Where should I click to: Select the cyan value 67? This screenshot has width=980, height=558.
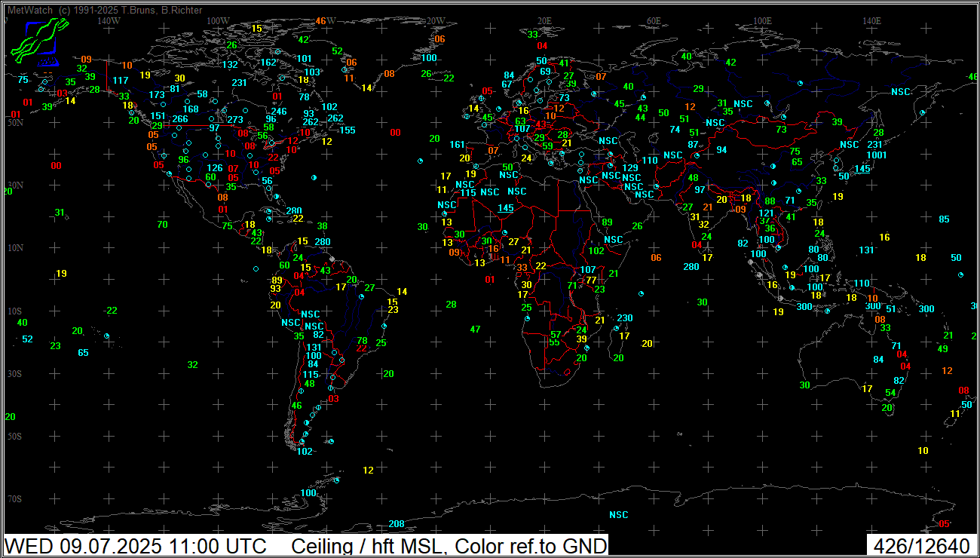(x=507, y=84)
